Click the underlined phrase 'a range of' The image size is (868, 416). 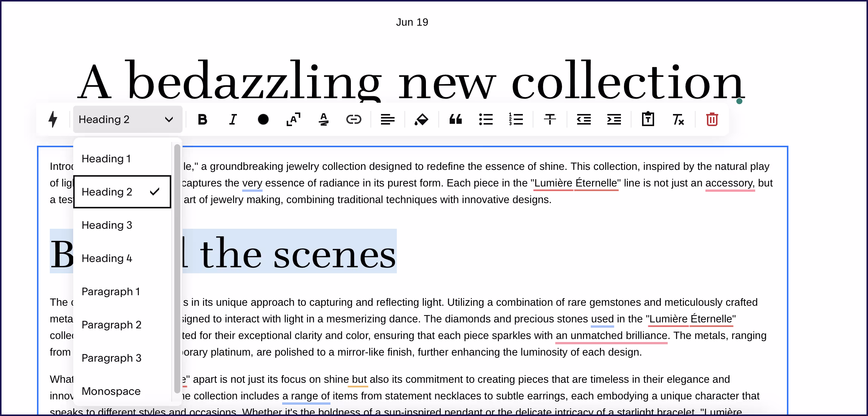pyautogui.click(x=306, y=396)
